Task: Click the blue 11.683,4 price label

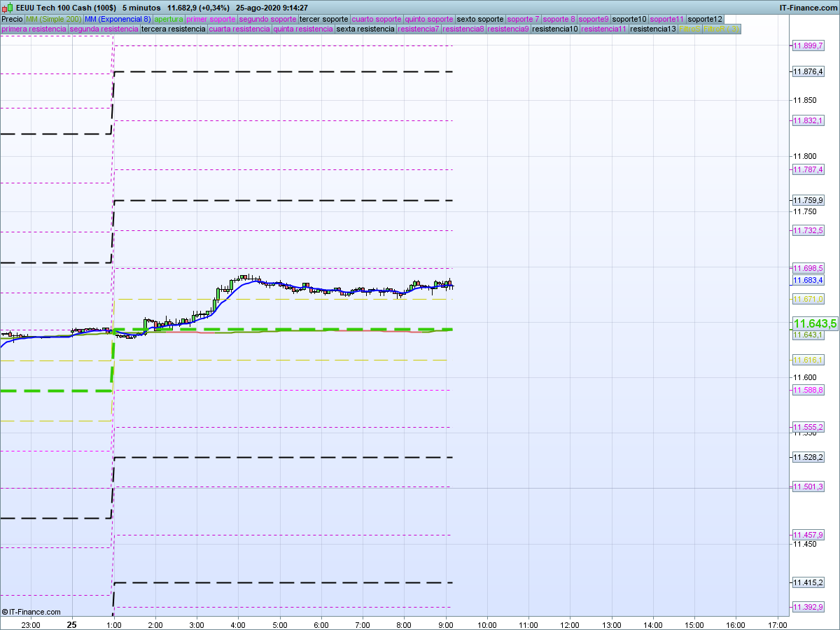Action: (808, 280)
